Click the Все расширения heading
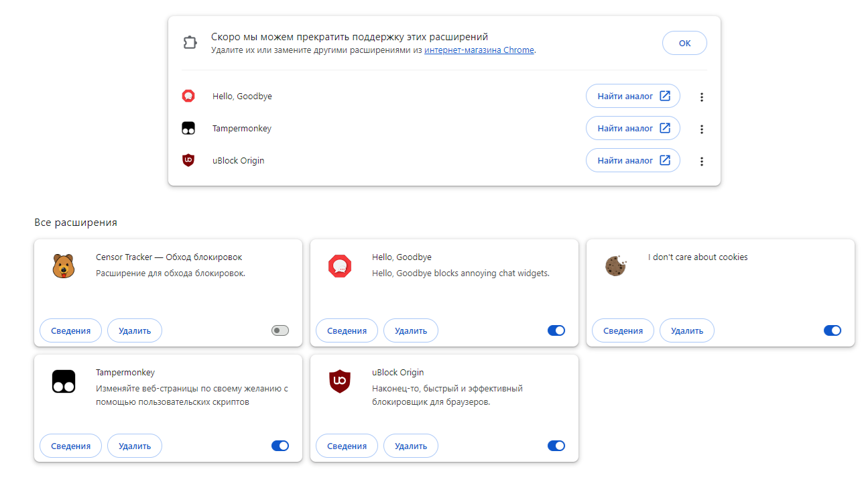868x496 pixels. (x=76, y=223)
